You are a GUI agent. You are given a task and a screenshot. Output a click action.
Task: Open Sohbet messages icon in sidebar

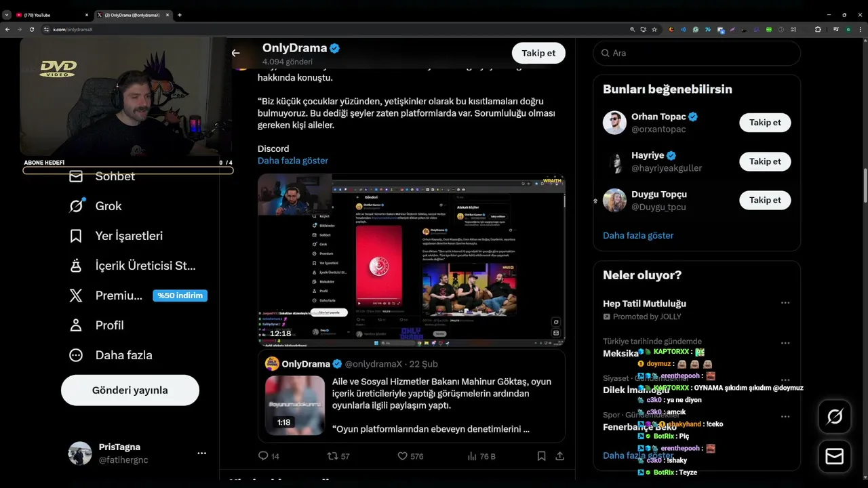point(76,176)
